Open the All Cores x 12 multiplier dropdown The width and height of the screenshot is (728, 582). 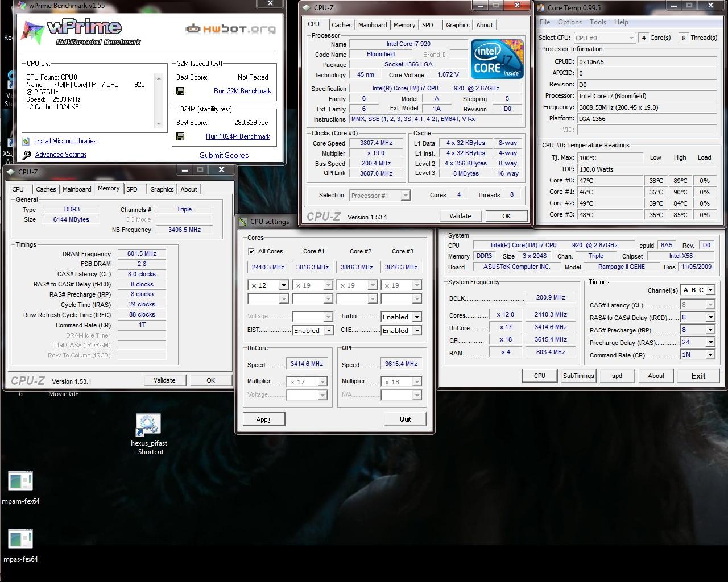[x=283, y=285]
